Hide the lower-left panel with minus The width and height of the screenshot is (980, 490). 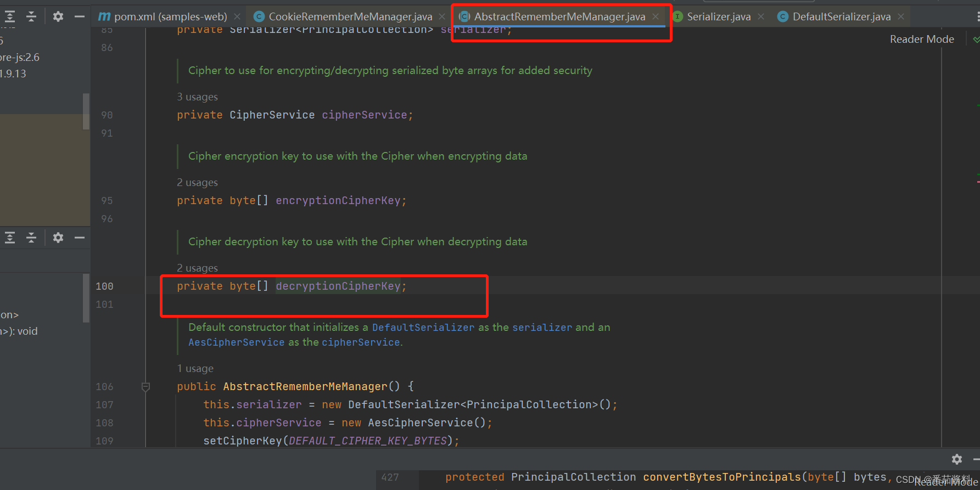(x=80, y=238)
